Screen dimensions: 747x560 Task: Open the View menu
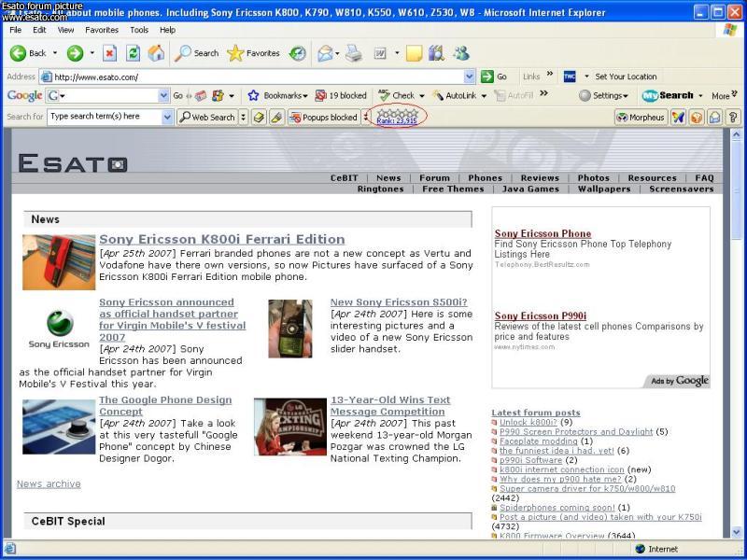click(65, 30)
